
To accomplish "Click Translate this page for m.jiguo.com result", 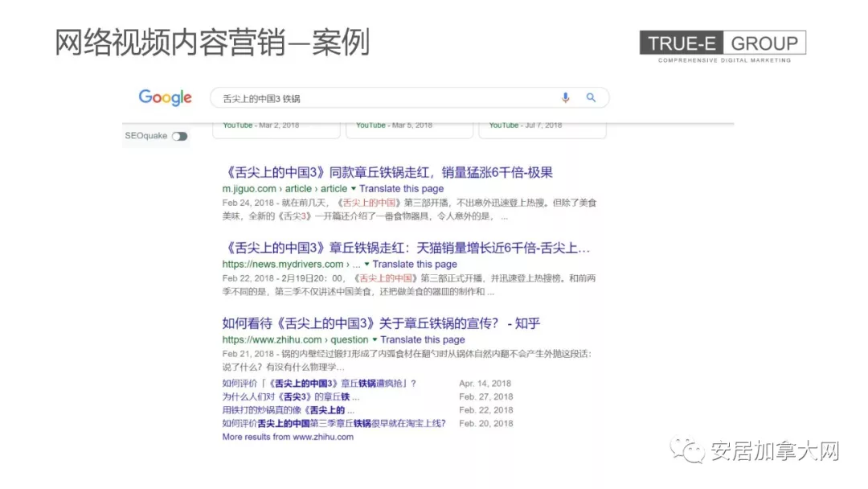I will (x=401, y=189).
